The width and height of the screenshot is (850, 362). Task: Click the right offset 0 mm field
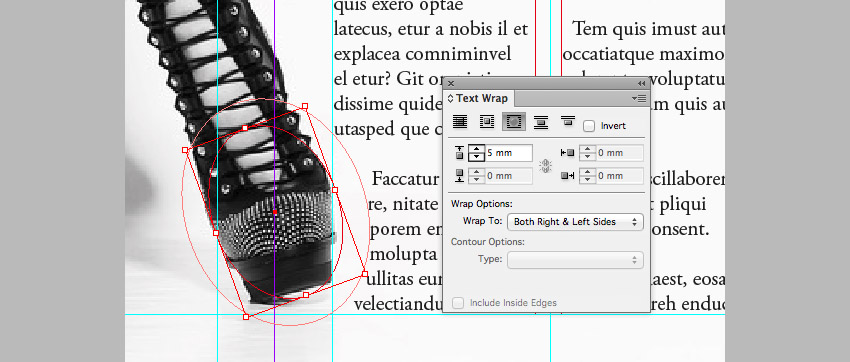coord(620,176)
